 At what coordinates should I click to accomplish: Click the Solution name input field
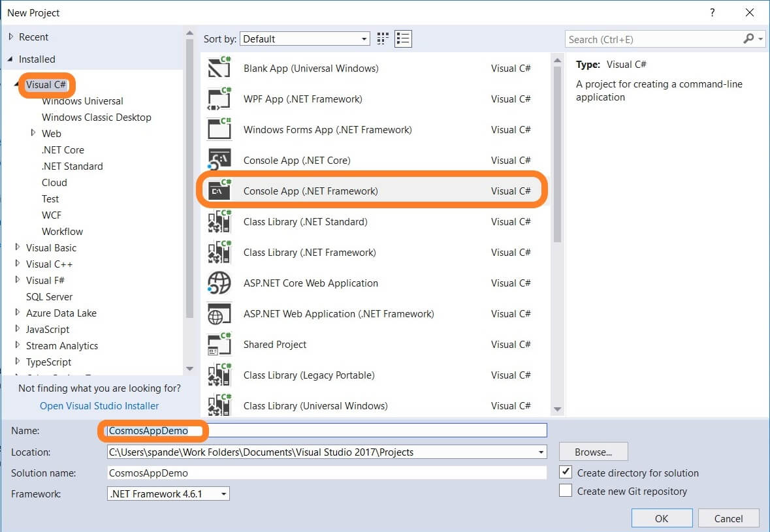pos(327,473)
